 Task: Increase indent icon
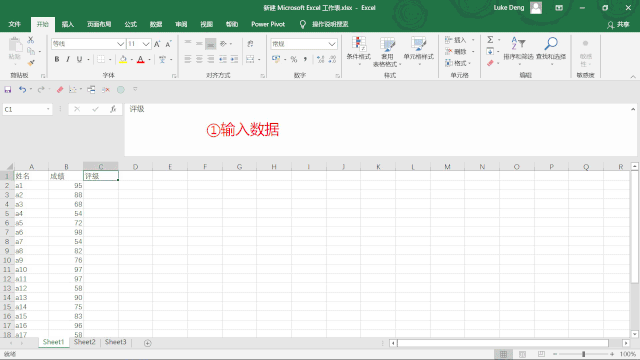point(234,60)
